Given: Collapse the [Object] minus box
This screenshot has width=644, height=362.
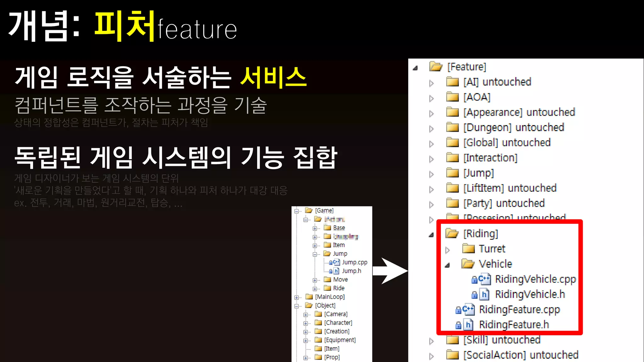Looking at the screenshot, I should point(296,306).
